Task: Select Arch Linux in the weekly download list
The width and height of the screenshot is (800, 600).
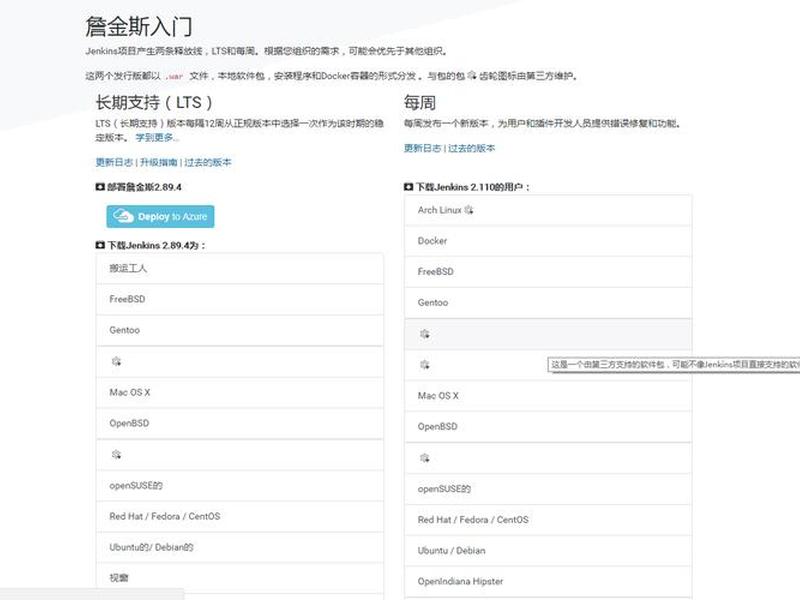Action: [548, 210]
